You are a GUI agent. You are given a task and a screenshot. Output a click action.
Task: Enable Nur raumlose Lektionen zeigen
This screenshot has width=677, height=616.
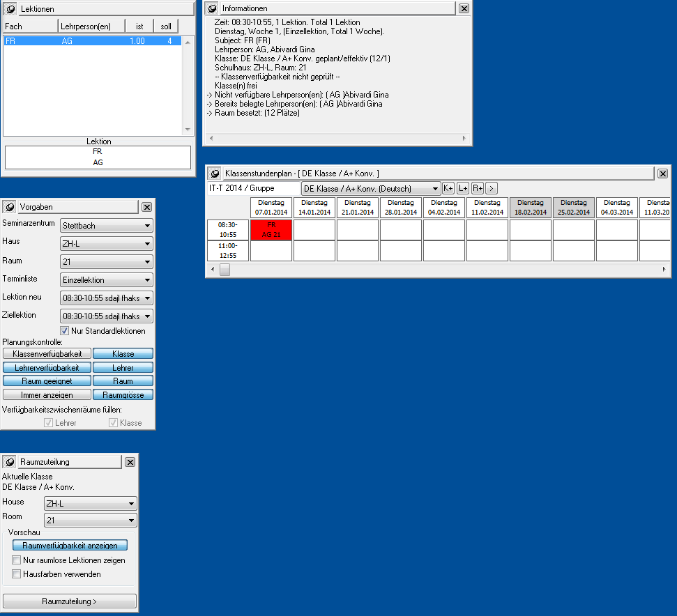[17, 560]
